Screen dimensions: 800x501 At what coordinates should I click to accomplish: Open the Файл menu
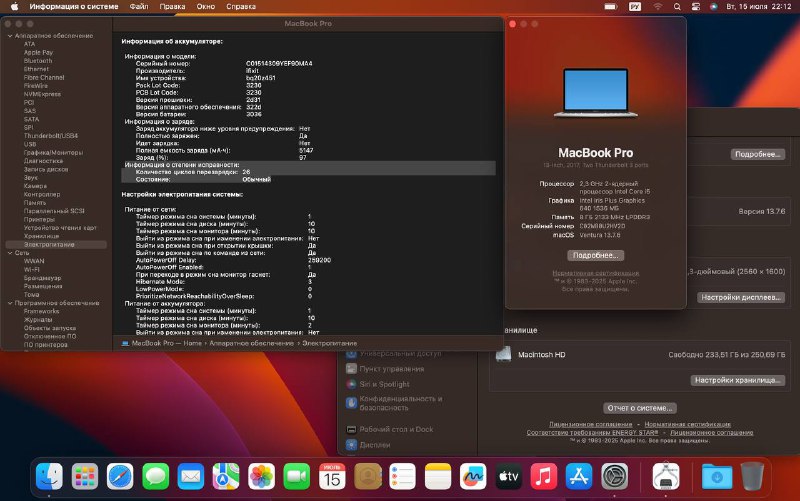coord(139,7)
